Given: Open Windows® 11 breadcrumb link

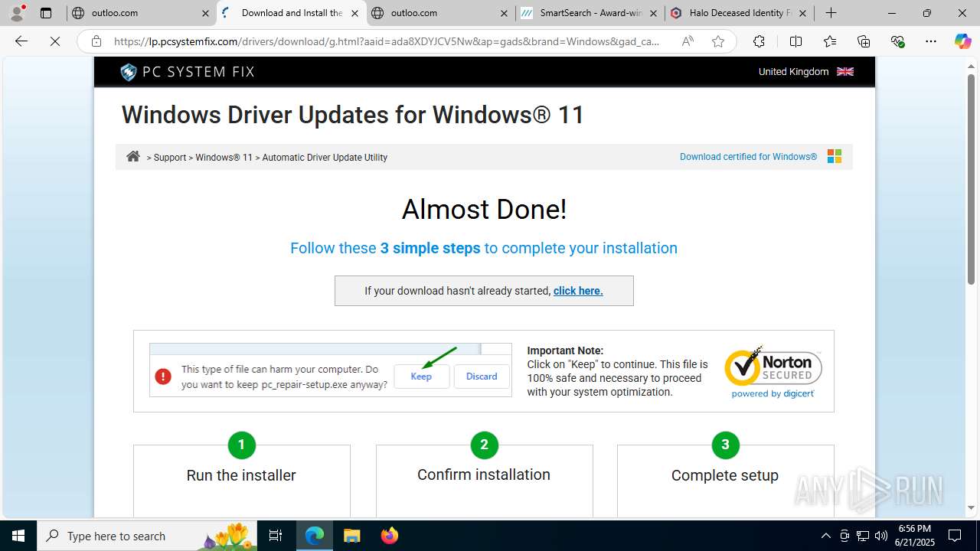Looking at the screenshot, I should (224, 158).
